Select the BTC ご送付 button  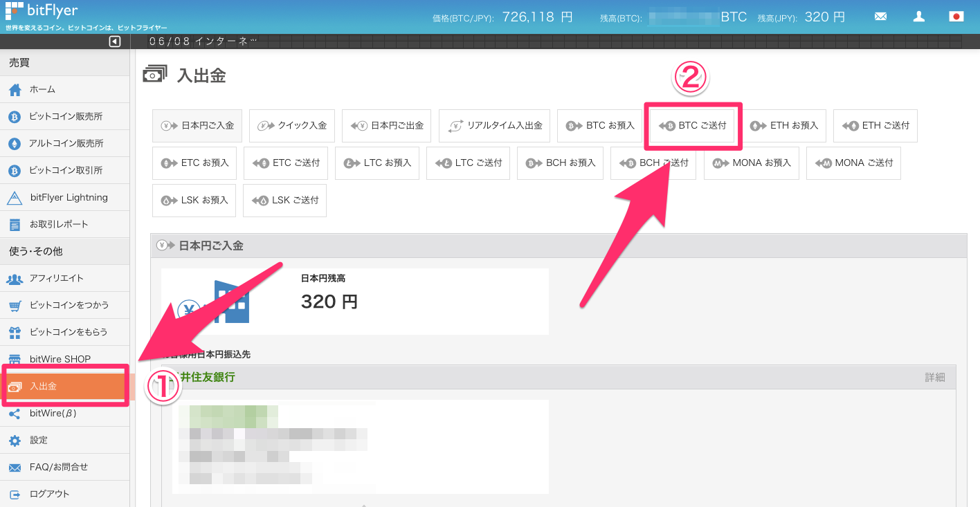click(693, 126)
